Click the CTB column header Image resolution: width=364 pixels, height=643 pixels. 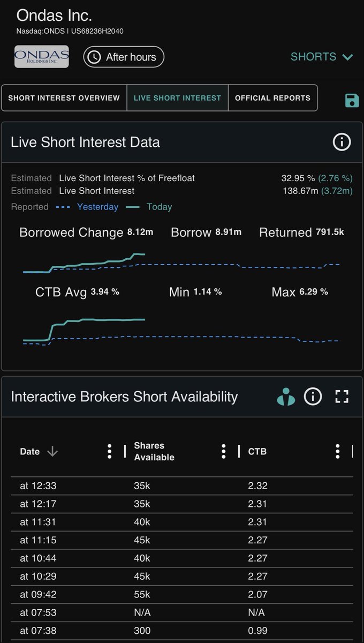(x=257, y=452)
